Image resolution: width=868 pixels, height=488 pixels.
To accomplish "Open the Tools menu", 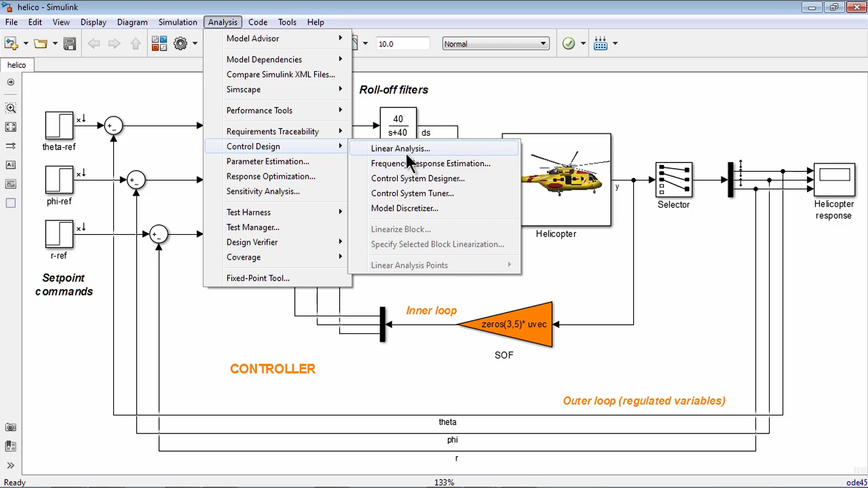I will 287,22.
